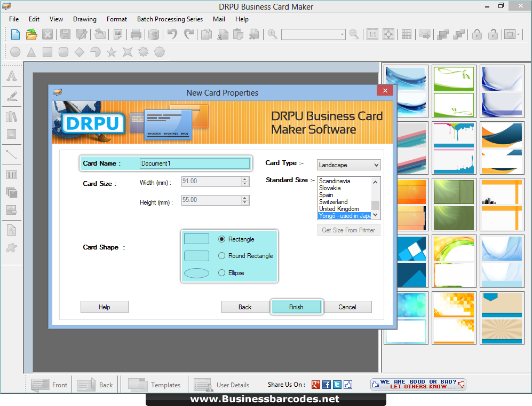532x406 pixels.
Task: Click Get Size From Printer button
Action: [x=348, y=230]
